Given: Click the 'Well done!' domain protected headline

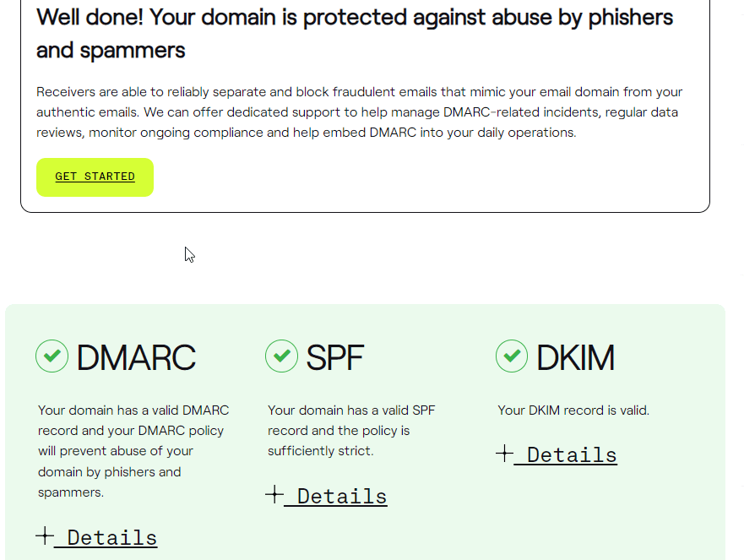Looking at the screenshot, I should tap(355, 34).
